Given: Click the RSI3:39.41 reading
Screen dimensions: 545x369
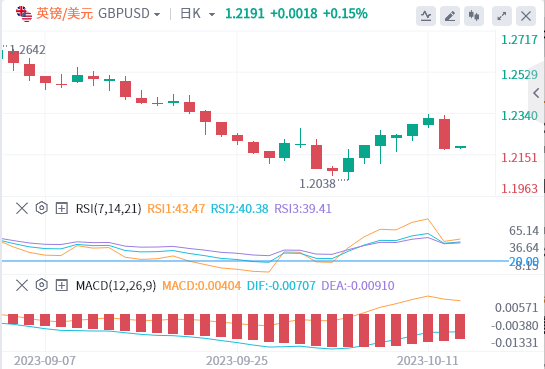Looking at the screenshot, I should tap(303, 209).
